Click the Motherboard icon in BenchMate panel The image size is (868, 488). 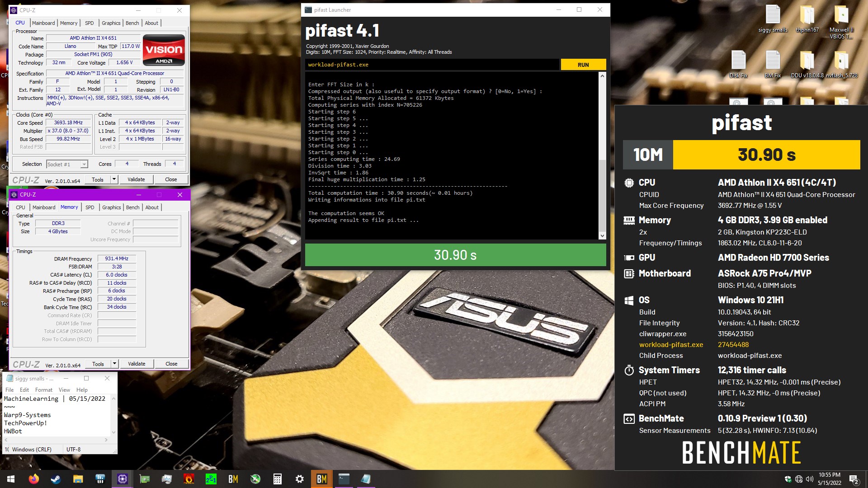(x=629, y=273)
